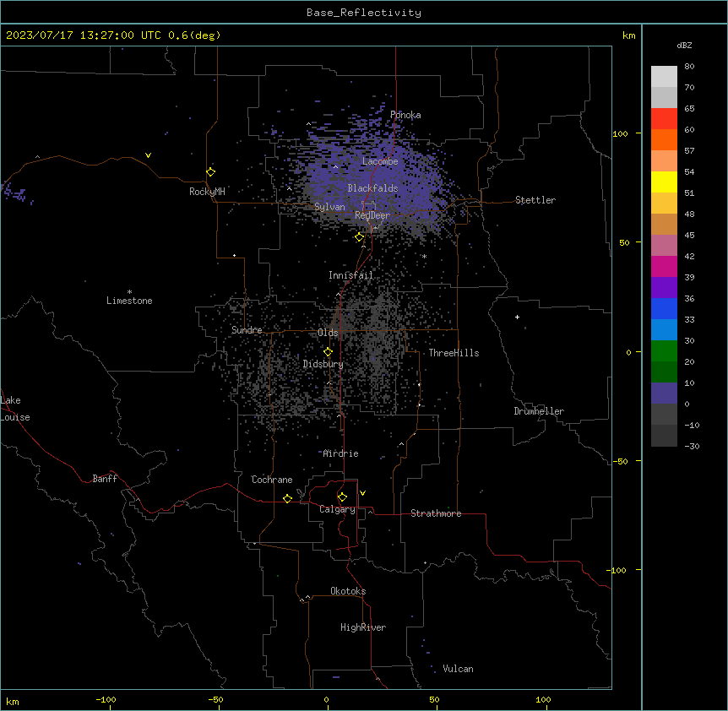
Task: Select the magenta 42-39 dBZ legend swatch
Action: pos(664,266)
